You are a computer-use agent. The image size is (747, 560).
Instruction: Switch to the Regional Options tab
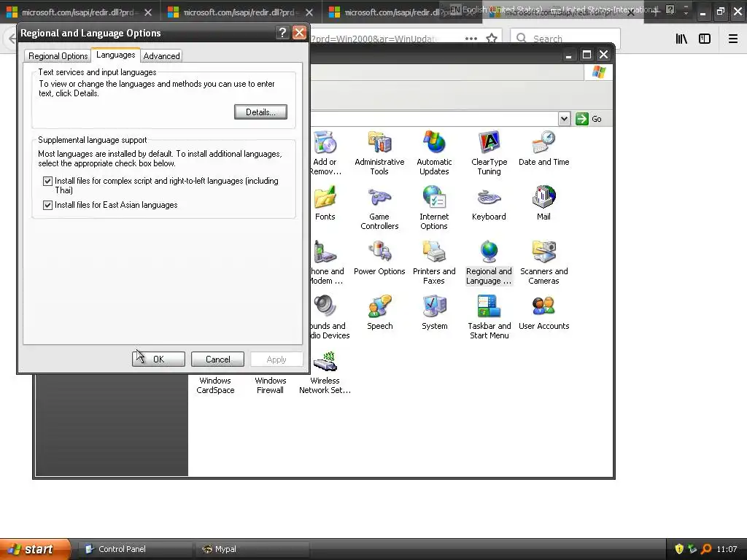[58, 55]
